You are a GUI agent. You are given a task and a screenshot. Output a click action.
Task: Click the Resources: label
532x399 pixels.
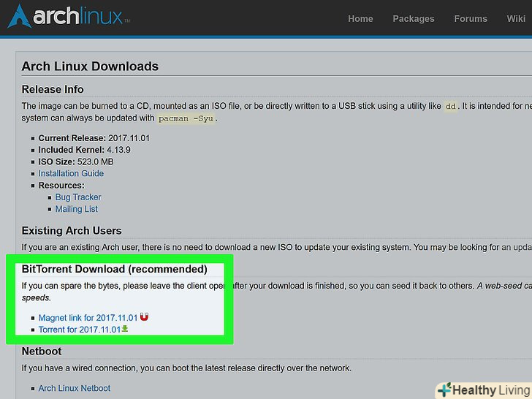[61, 186]
